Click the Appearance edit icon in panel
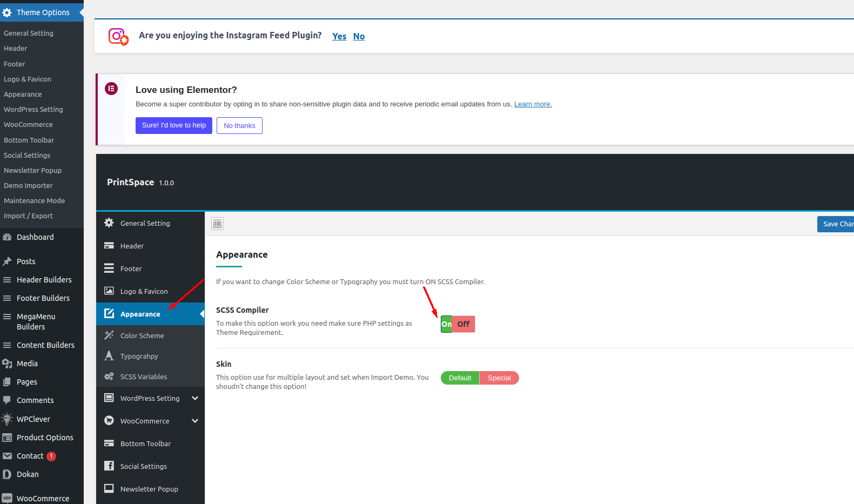Viewport: 854px width, 504px height. [x=109, y=313]
